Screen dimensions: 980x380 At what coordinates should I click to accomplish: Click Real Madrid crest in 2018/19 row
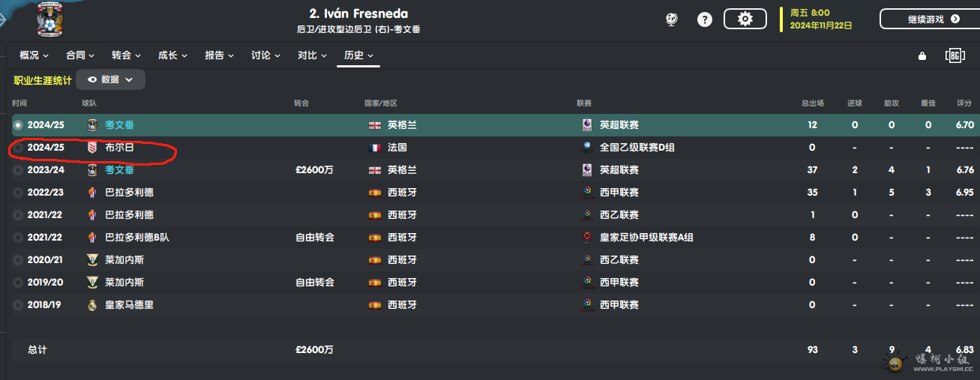pyautogui.click(x=92, y=305)
